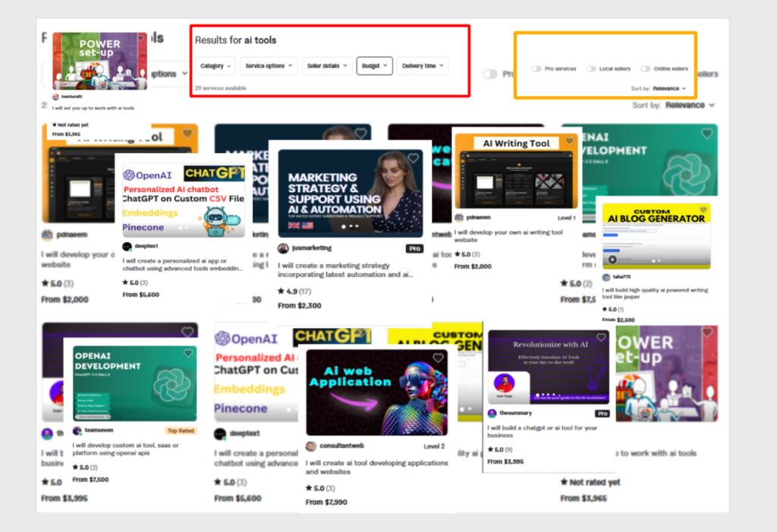Visit thesummary seller profile name
The height and width of the screenshot is (532, 777).
coord(515,413)
